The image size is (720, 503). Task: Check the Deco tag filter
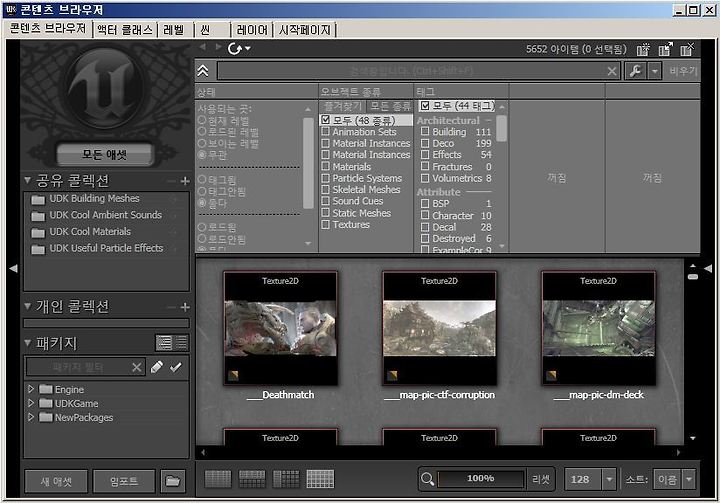[x=425, y=143]
